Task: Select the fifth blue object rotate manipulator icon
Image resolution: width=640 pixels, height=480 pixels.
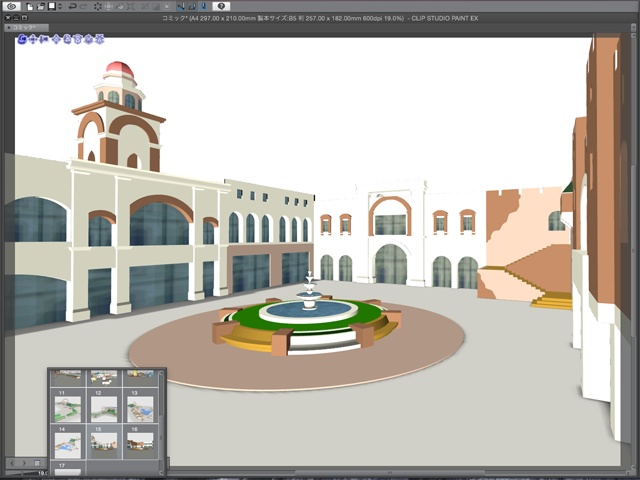Action: point(67,39)
